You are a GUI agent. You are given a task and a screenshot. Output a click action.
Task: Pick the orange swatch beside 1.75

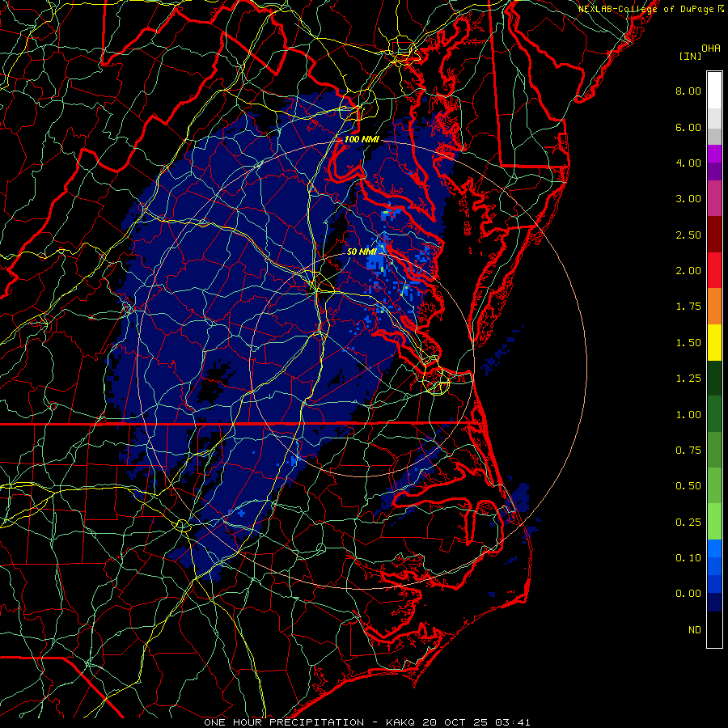tap(714, 306)
